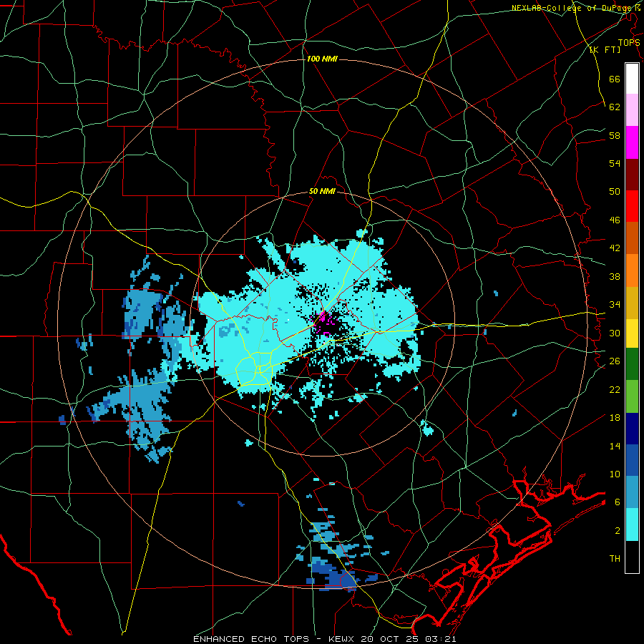Click the '66' legend value

point(615,79)
